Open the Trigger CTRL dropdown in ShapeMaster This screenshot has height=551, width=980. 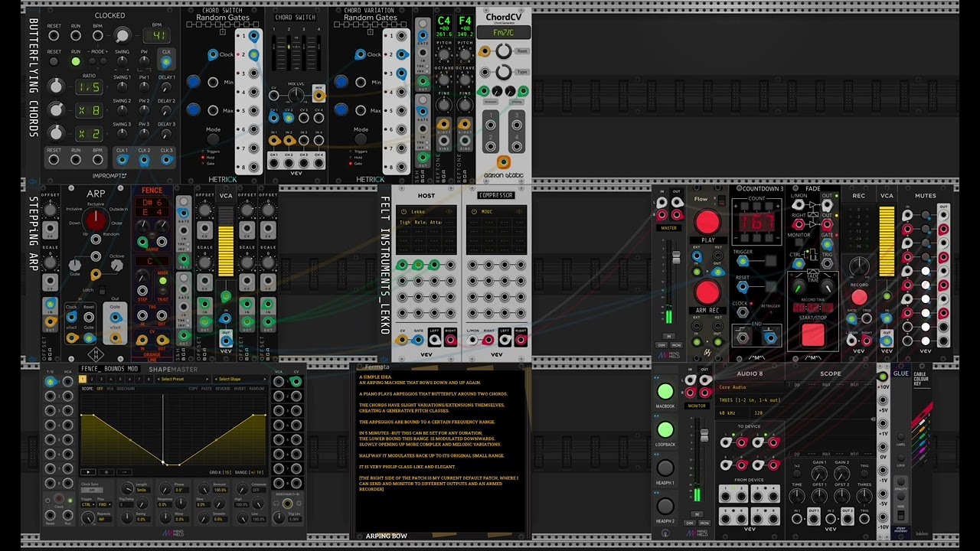87,504
